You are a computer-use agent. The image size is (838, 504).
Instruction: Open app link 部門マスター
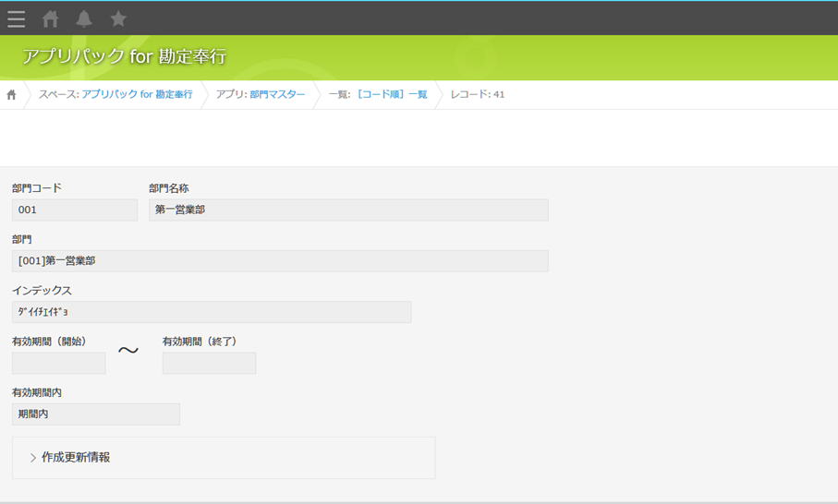[277, 94]
